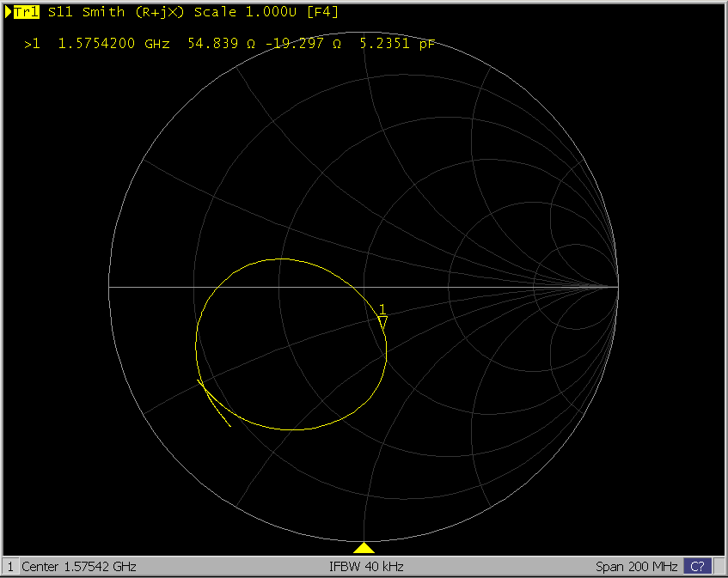Screen dimensions: 728x578
Task: Select the highlighted Tr1 trace label
Action: point(28,12)
